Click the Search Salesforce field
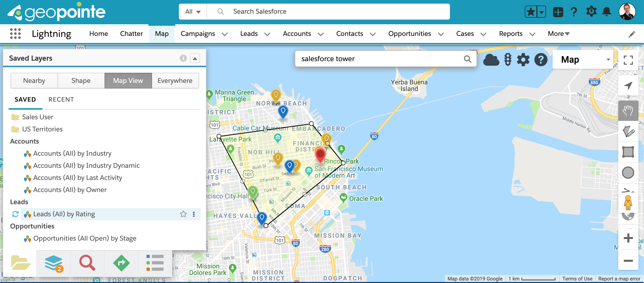The image size is (644, 283). [328, 12]
